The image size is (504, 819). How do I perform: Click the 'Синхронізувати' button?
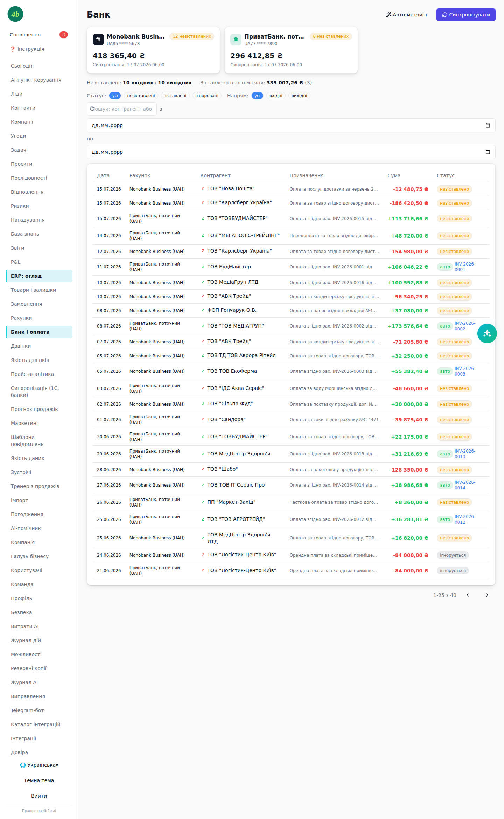pos(466,15)
